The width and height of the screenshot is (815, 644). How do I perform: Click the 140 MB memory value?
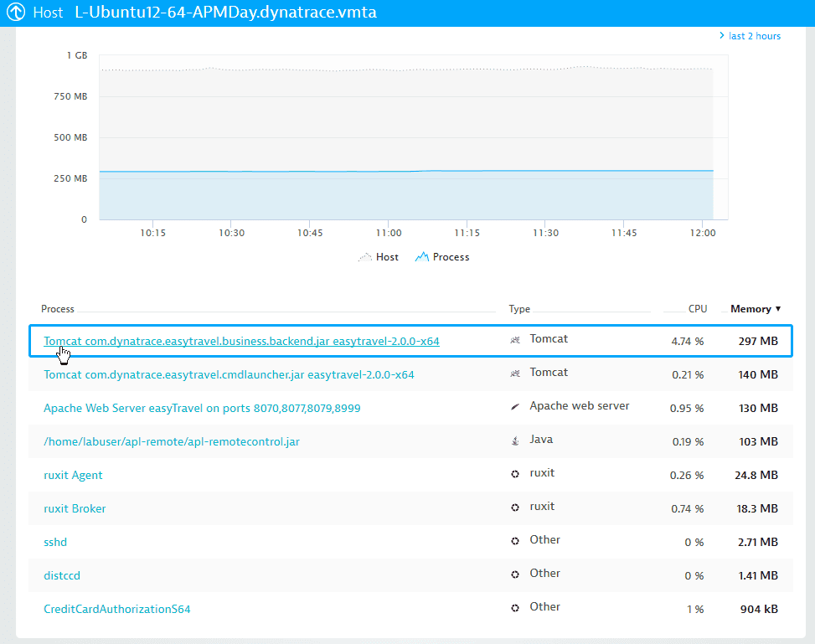(x=758, y=374)
